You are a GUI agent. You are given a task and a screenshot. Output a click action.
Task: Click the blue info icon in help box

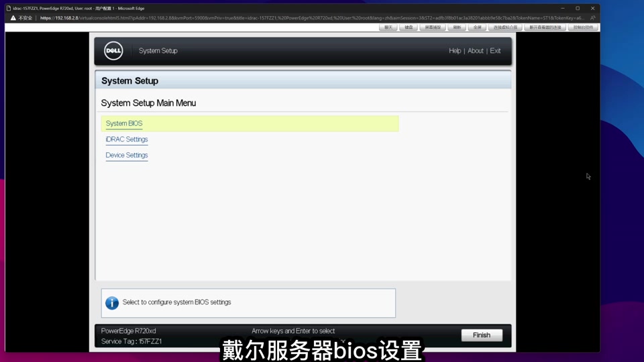pos(112,303)
